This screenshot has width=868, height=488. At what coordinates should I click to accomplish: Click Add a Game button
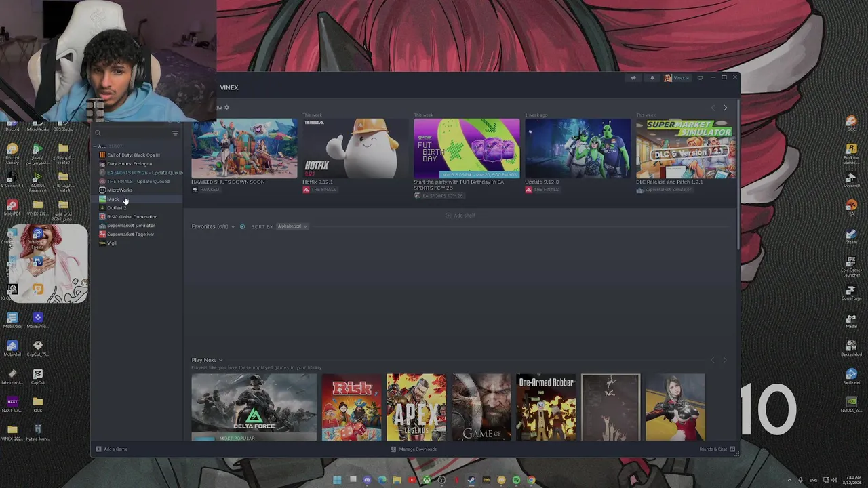pos(112,449)
